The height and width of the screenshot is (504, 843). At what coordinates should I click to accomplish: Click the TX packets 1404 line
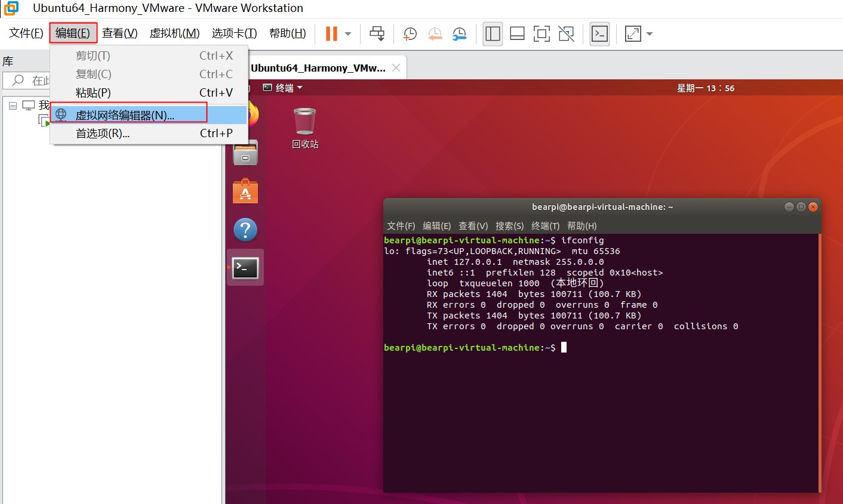pyautogui.click(x=534, y=316)
